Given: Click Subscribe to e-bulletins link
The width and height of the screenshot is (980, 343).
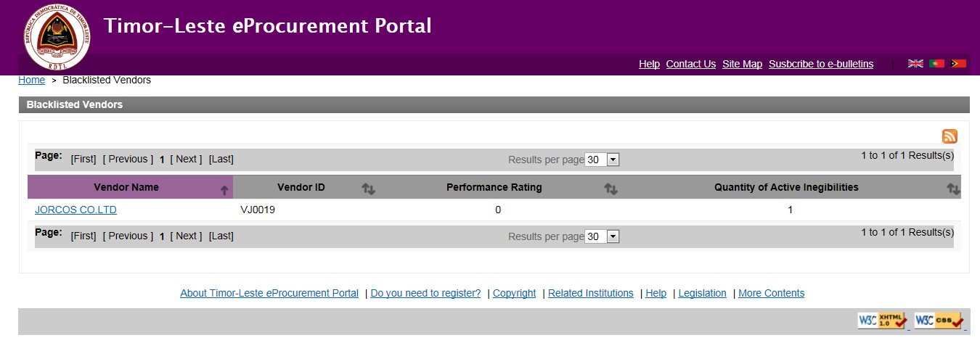Looking at the screenshot, I should point(820,64).
